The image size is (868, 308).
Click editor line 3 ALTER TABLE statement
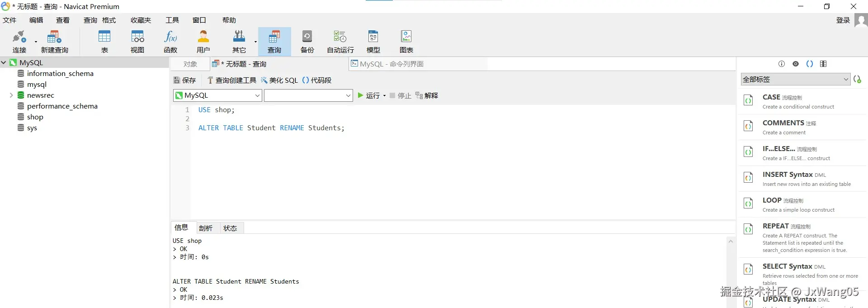pyautogui.click(x=271, y=128)
